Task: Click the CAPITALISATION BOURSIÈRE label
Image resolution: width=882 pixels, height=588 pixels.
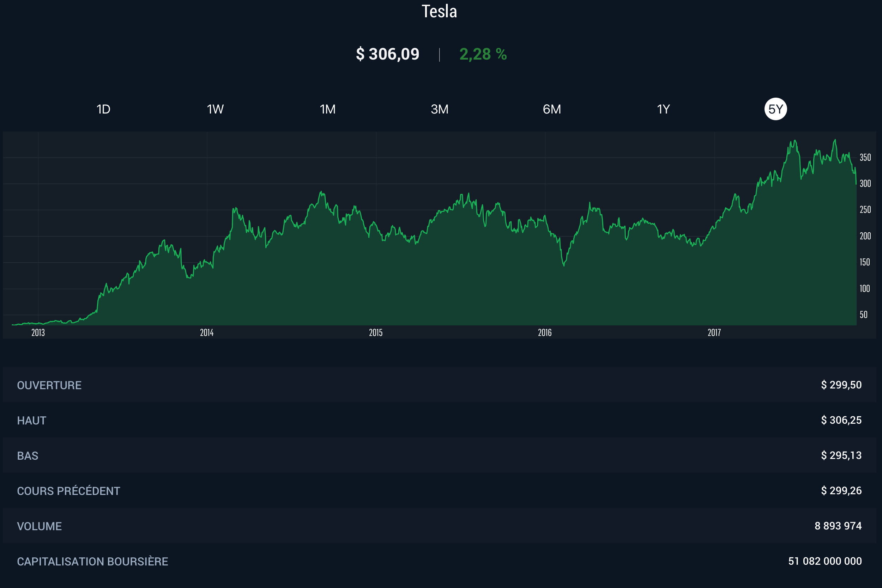Action: (x=92, y=561)
